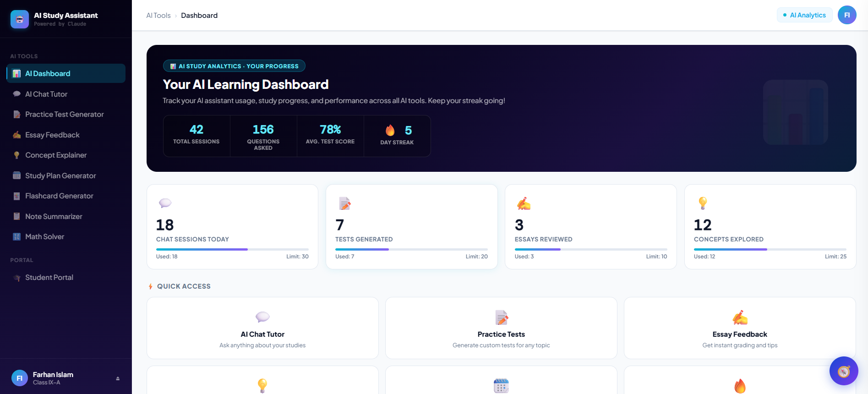Click the AI Study Analytics progress badge
This screenshot has height=394, width=868.
(234, 66)
